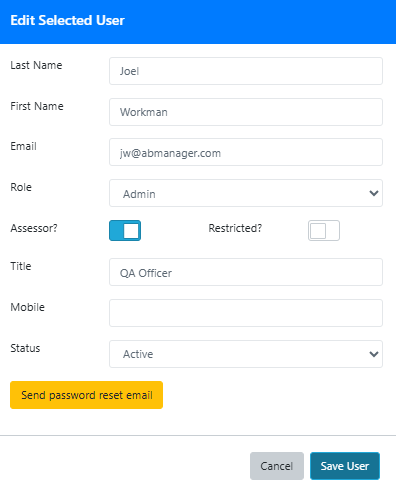Screen dimensions: 396x491
Task: Open the Role dropdown
Action: pos(246,193)
